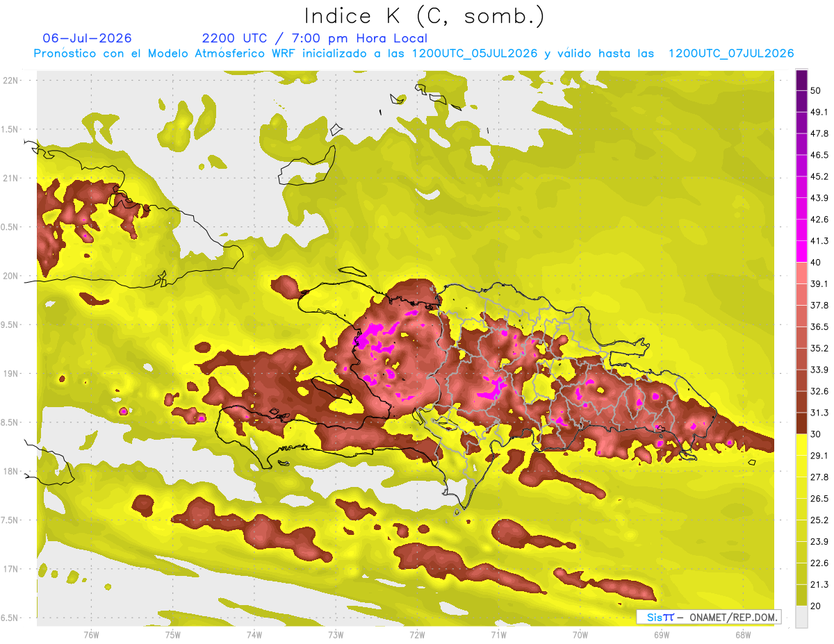Click the legend value '32.6'
Image resolution: width=834 pixels, height=644 pixels.
tap(819, 391)
